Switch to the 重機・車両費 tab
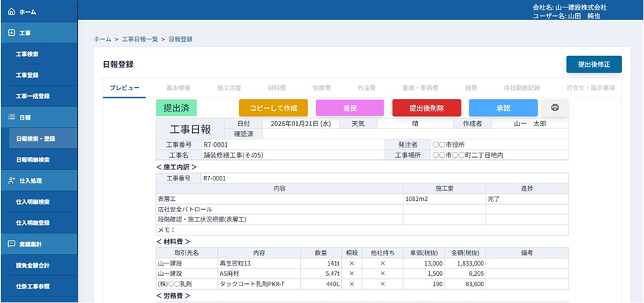This screenshot has height=303, width=644. pos(420,88)
